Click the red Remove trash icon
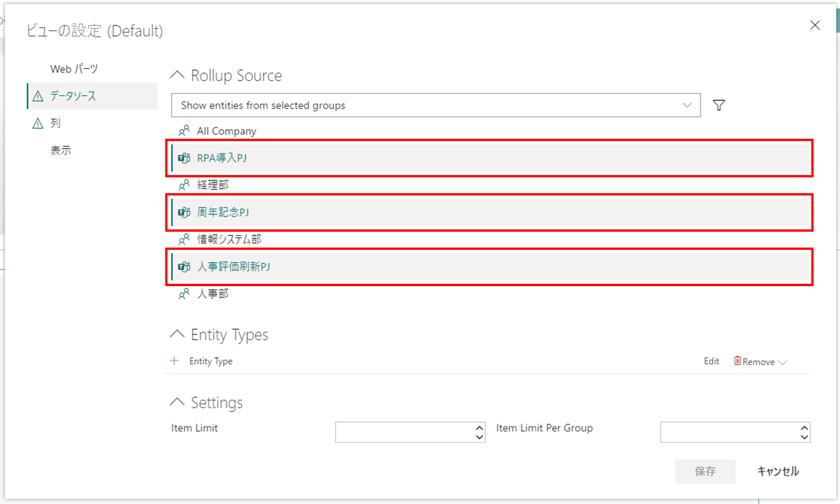The image size is (840, 504). pos(737,361)
